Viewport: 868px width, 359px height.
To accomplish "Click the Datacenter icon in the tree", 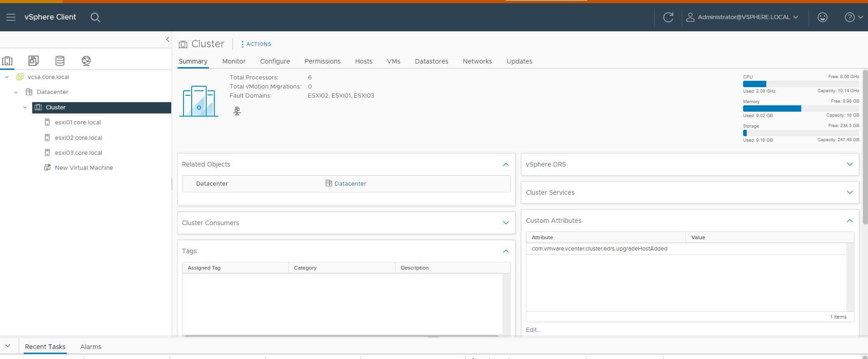I will click(x=29, y=92).
